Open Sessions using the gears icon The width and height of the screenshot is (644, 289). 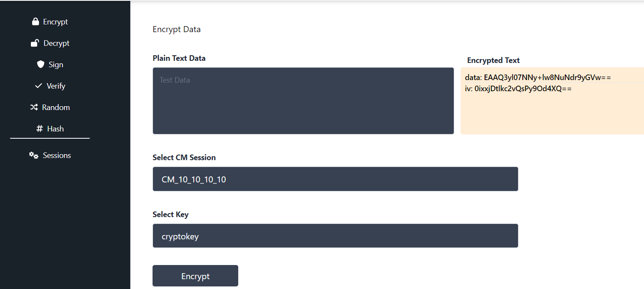click(x=33, y=155)
